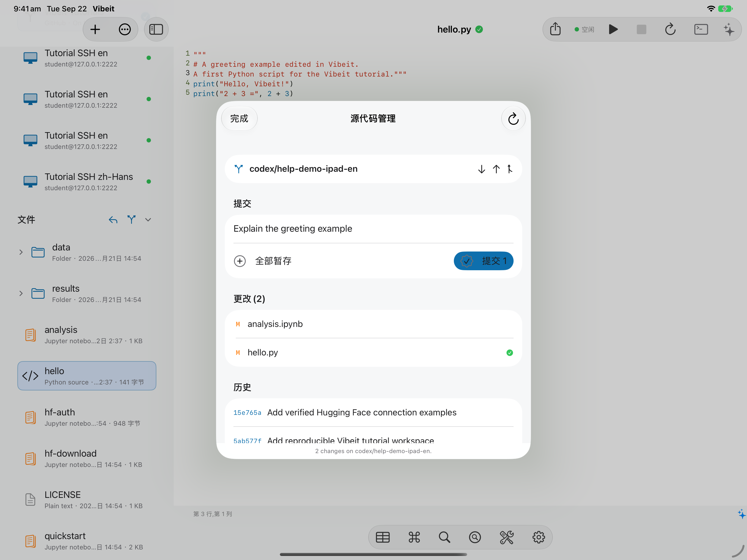747x560 pixels.
Task: Edit the commit message field
Action: point(373,229)
